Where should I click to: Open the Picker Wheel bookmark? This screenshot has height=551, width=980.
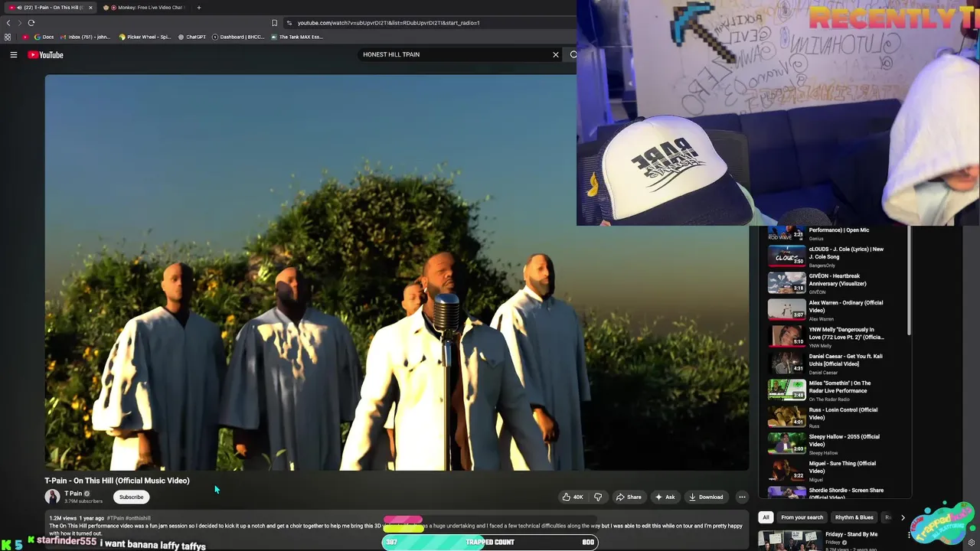click(145, 37)
